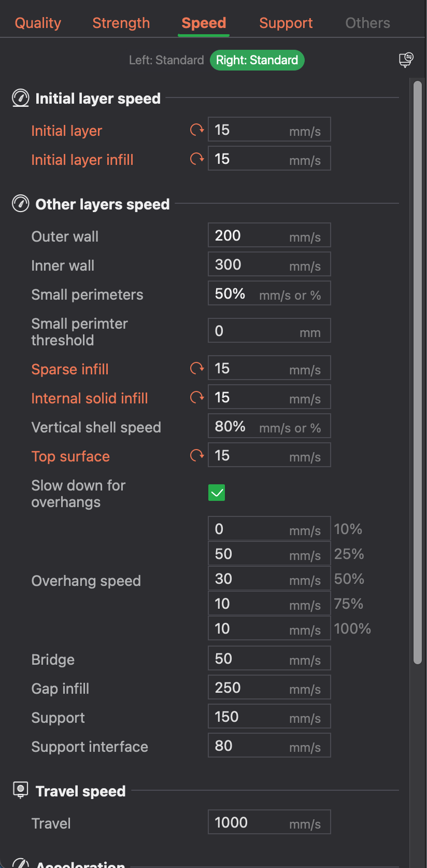Click the Other layers speed gauge icon

click(x=21, y=204)
